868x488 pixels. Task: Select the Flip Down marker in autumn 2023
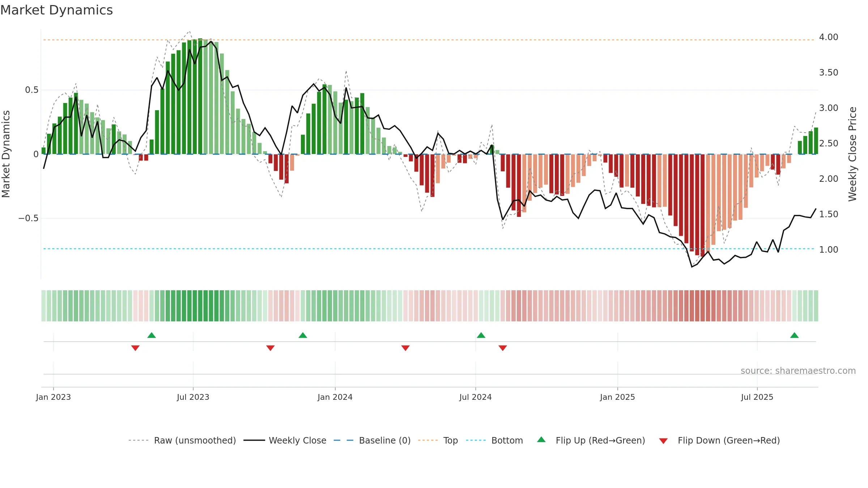click(271, 348)
